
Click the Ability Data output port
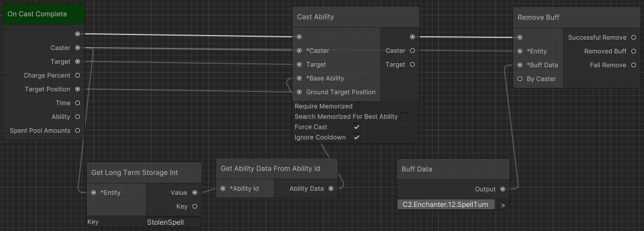tap(331, 188)
